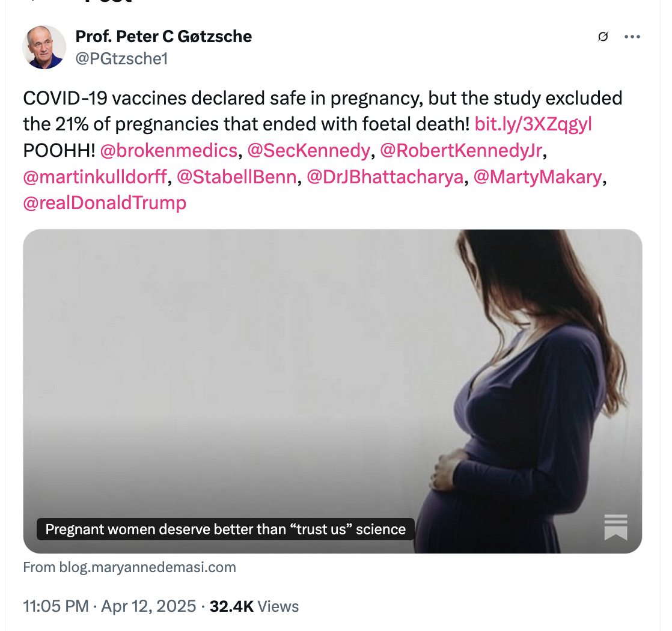The image size is (672, 631).
Task: Open the @SecKennedy mention
Action: [308, 151]
